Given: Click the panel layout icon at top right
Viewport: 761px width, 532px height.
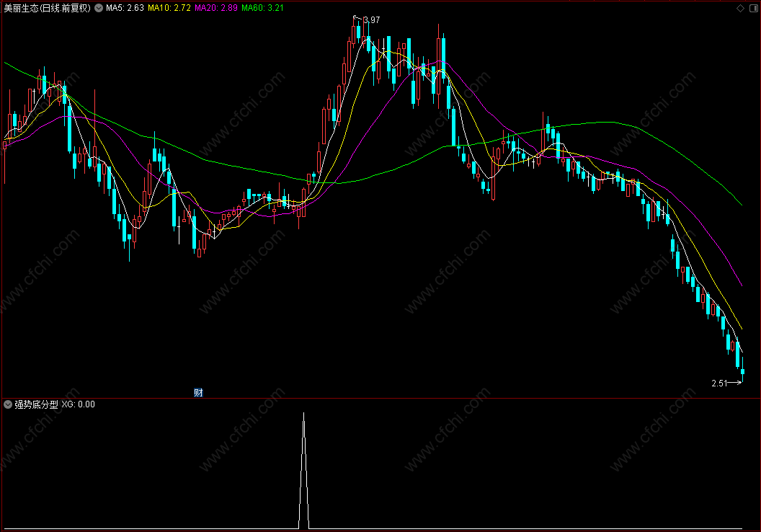Looking at the screenshot, I should pos(754,8).
